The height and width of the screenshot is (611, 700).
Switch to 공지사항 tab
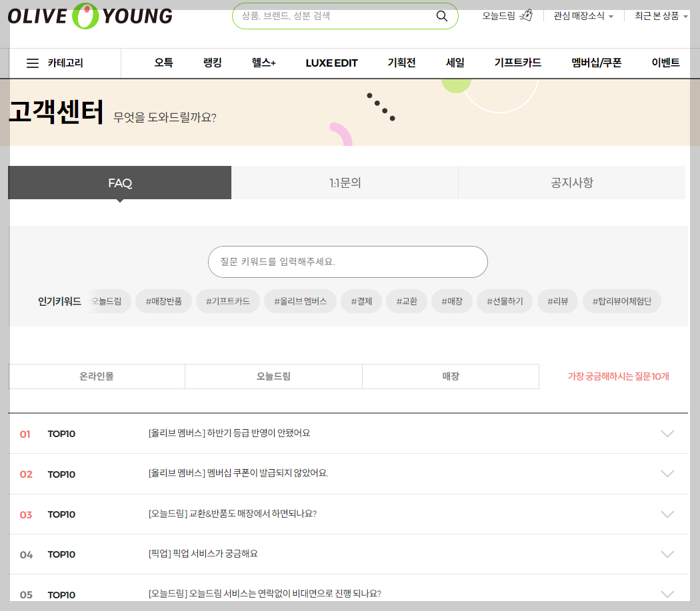tap(572, 183)
